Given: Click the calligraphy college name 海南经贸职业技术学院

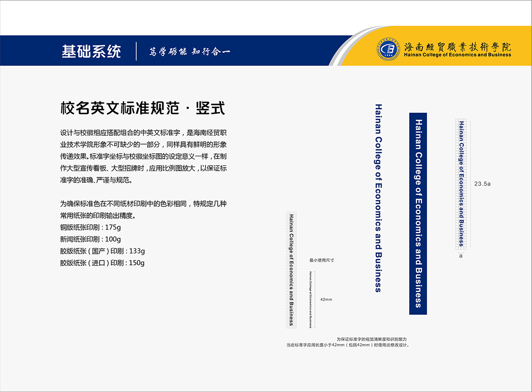Looking at the screenshot, I should coord(457,46).
